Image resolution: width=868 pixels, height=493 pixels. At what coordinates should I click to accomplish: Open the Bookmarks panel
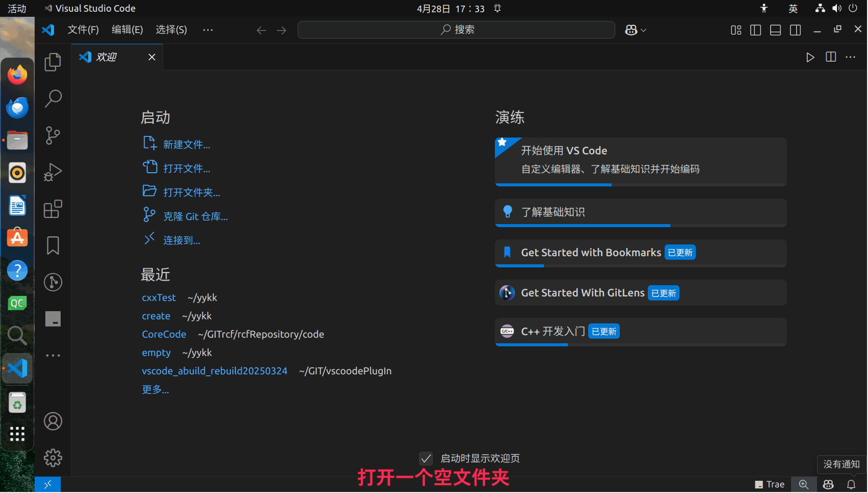pos(52,245)
